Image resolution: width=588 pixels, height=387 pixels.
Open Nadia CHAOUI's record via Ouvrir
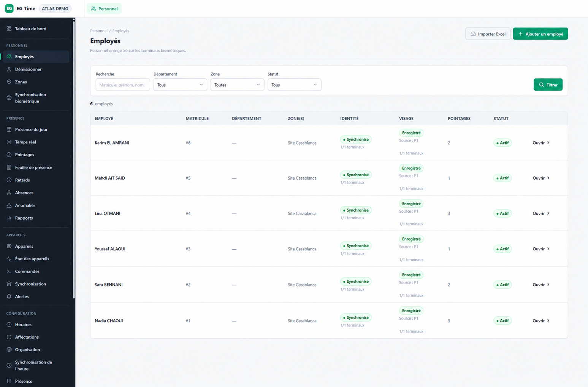[541, 321]
